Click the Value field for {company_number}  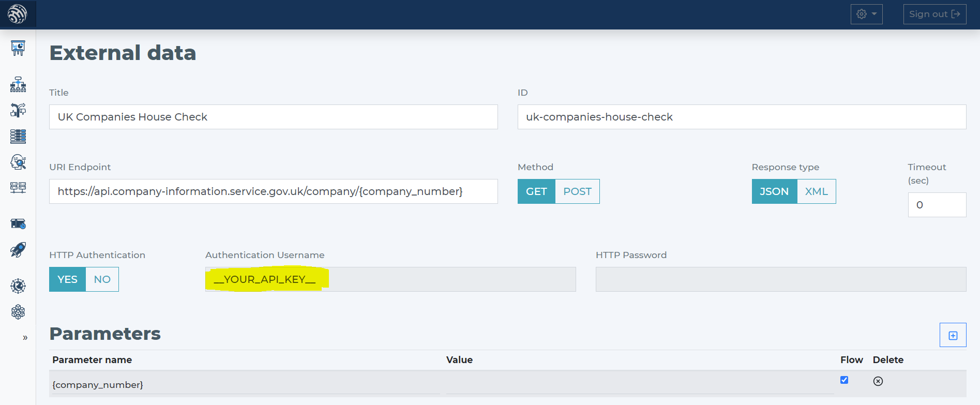[x=640, y=385]
